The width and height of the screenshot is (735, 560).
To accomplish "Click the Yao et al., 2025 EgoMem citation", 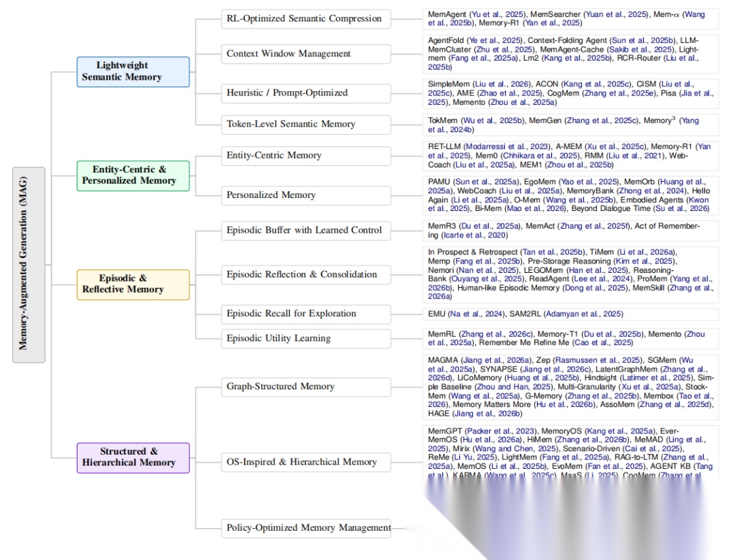I will [589, 182].
